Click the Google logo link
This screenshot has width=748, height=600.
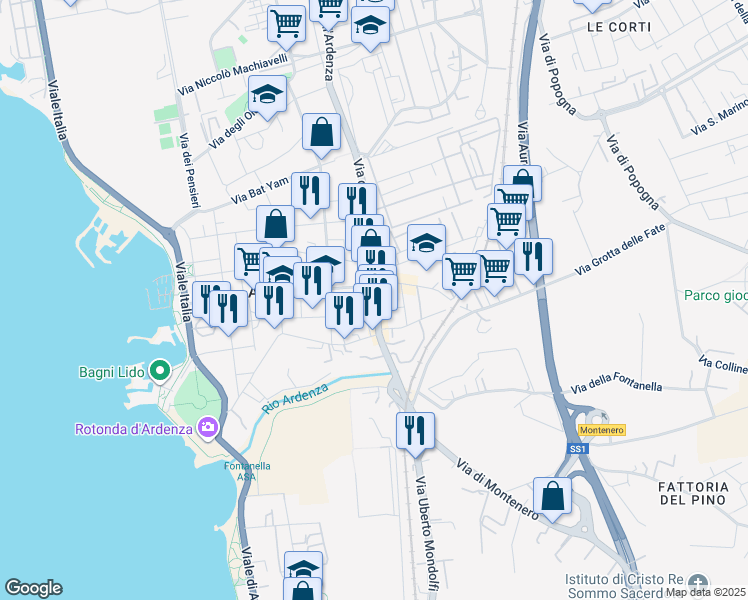(x=33, y=588)
